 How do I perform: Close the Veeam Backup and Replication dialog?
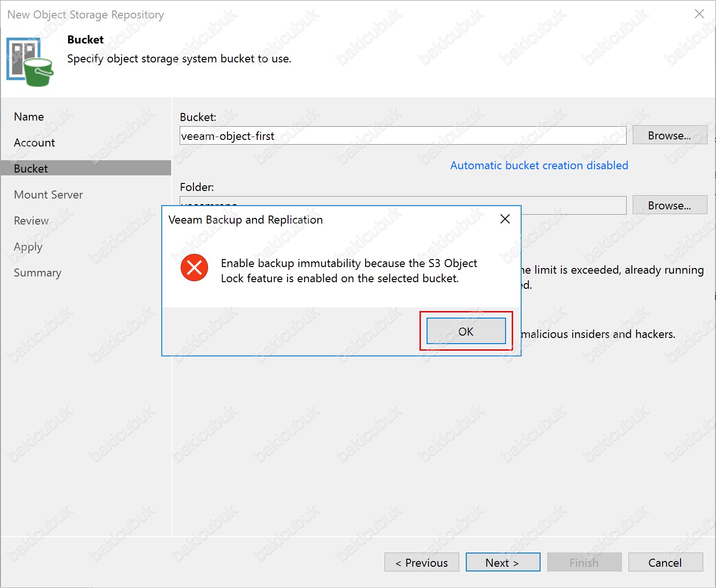[x=505, y=219]
